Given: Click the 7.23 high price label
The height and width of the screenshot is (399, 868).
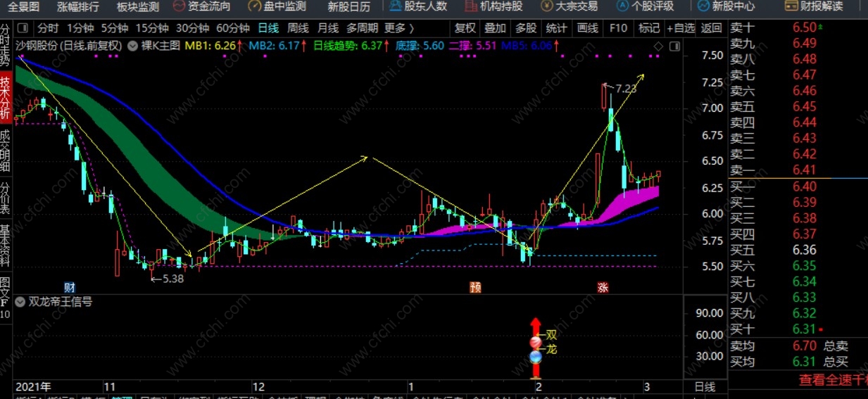Looking at the screenshot, I should click(625, 89).
